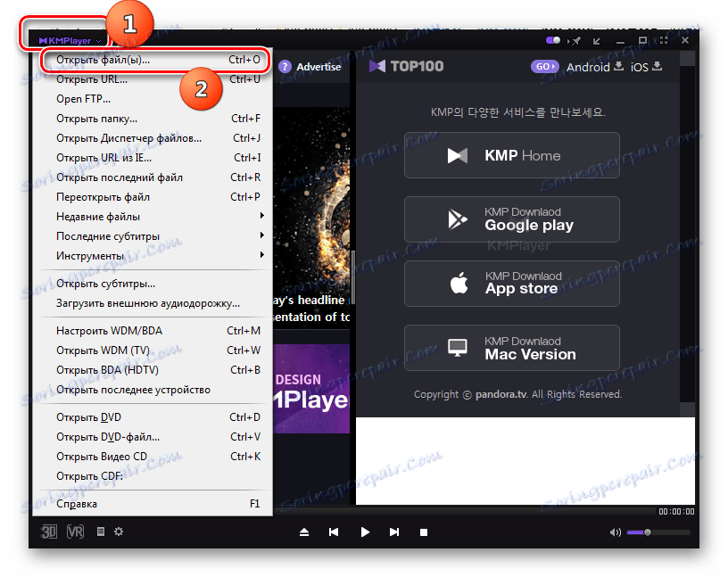
Task: Expand the 'Инструменты' submenu
Action: 153,255
